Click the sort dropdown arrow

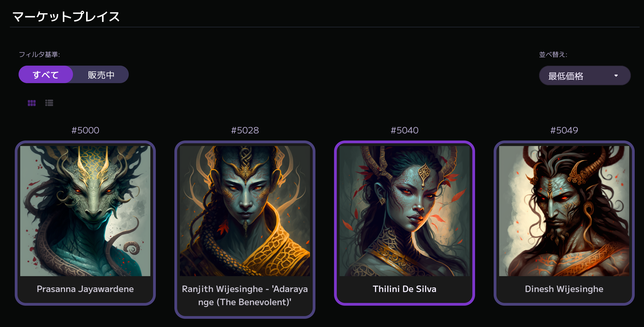coord(616,76)
